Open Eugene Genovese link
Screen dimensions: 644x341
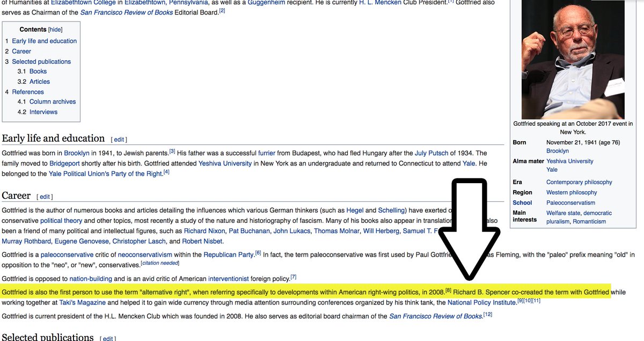click(80, 241)
